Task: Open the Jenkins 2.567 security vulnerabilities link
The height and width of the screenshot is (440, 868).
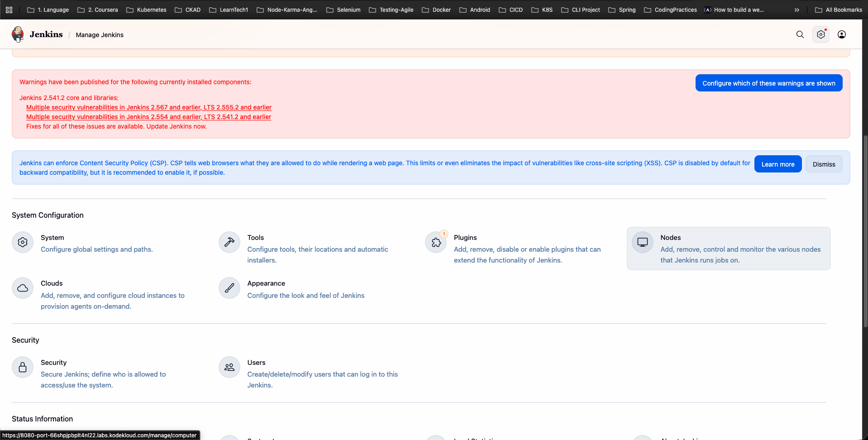Action: coord(149,107)
